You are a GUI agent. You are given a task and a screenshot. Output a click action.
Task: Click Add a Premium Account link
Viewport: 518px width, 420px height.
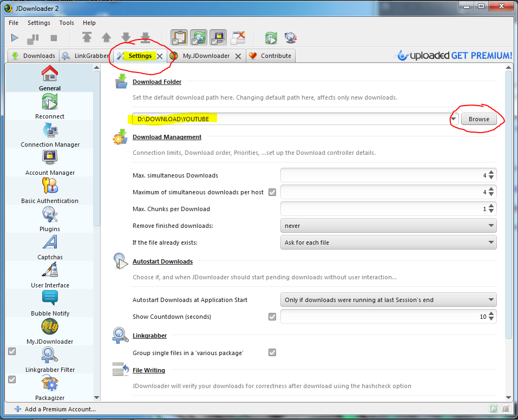click(x=60, y=409)
